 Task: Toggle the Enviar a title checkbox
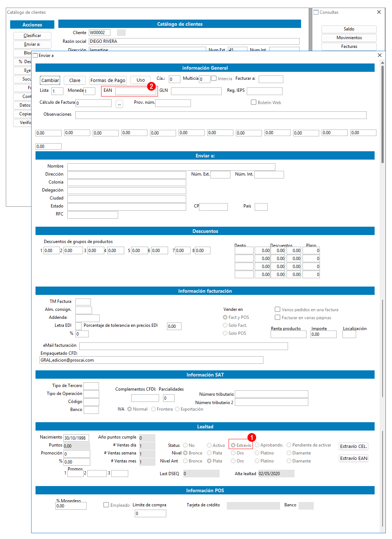(35, 55)
